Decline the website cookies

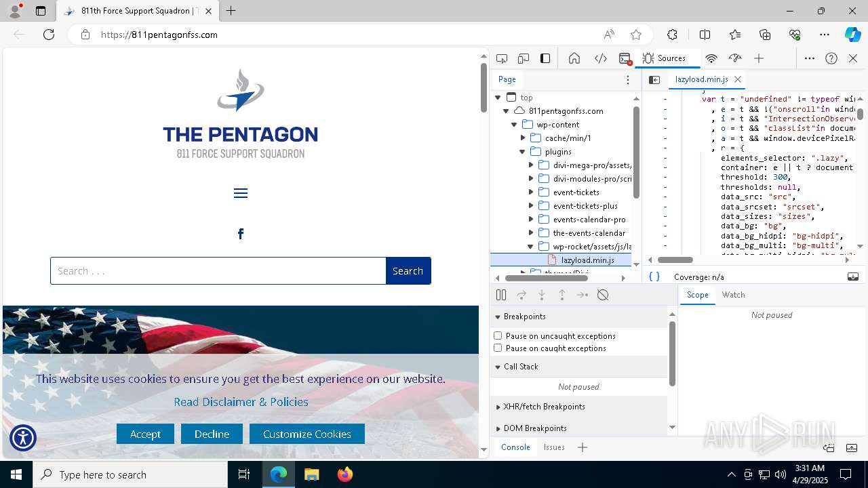coord(212,434)
